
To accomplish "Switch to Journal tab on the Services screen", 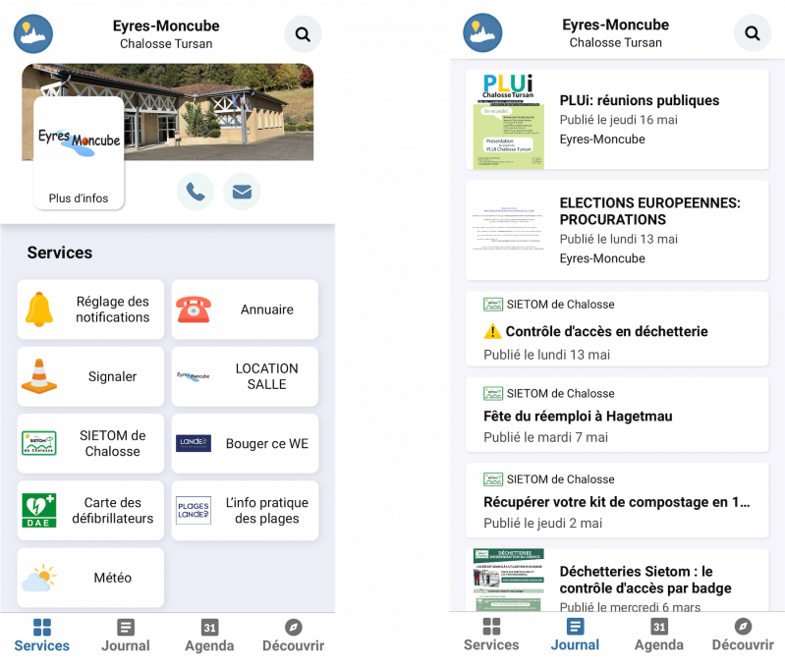I will [126, 636].
